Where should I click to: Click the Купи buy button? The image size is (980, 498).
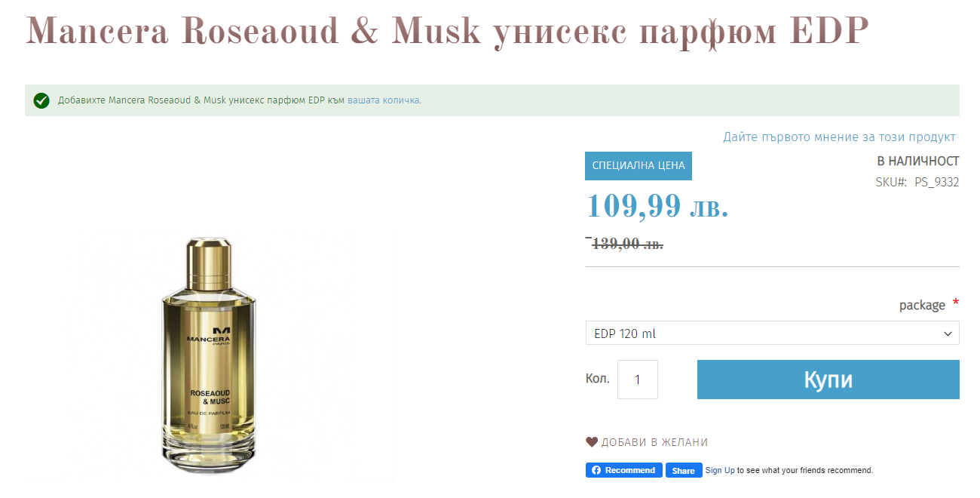point(828,380)
